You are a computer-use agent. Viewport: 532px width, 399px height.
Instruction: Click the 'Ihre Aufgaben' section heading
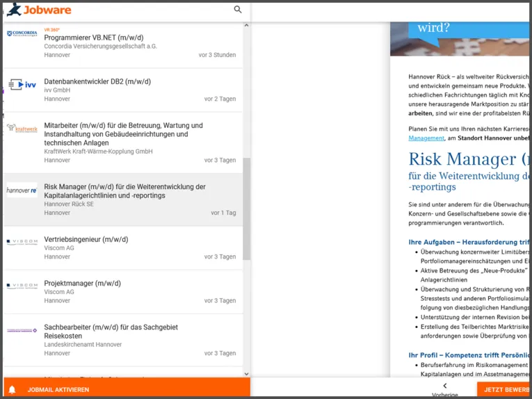pos(469,242)
